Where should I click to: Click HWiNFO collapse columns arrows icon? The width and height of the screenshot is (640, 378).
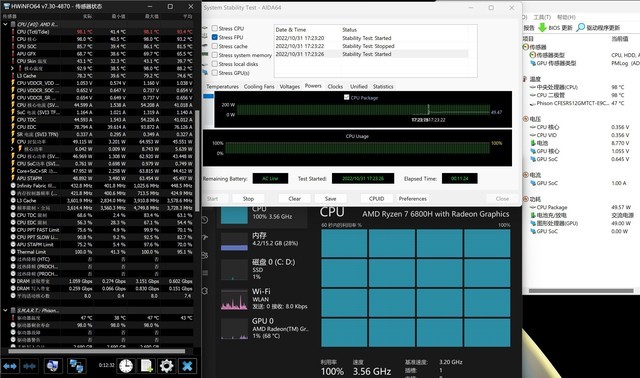pos(29,366)
